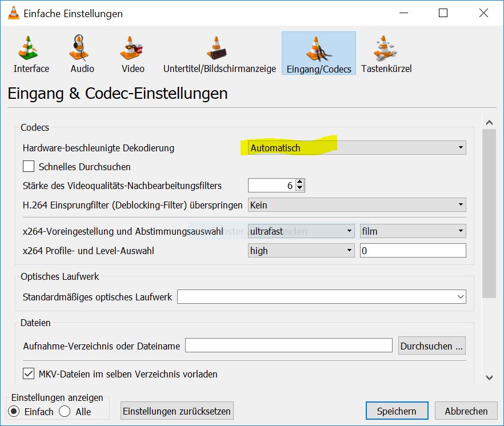504x426 pixels.
Task: Open the x264 preset dropdown showing ultrafast
Action: coord(301,231)
